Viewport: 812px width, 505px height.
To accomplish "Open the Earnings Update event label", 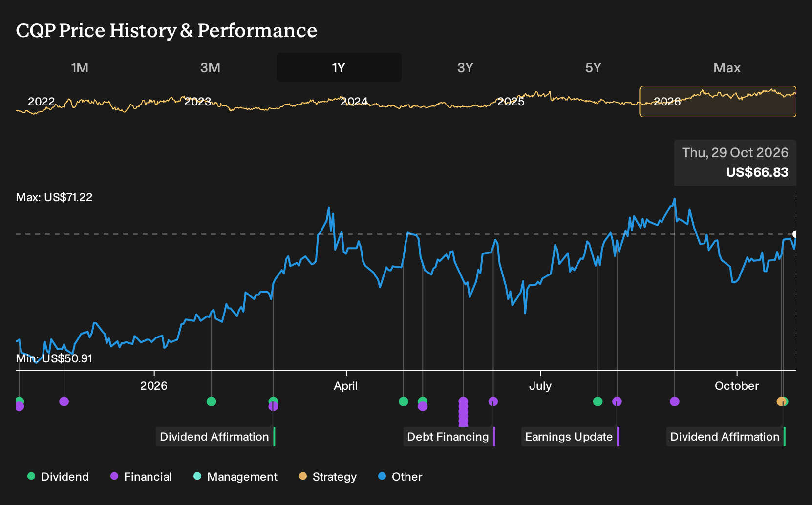I will coord(570,437).
